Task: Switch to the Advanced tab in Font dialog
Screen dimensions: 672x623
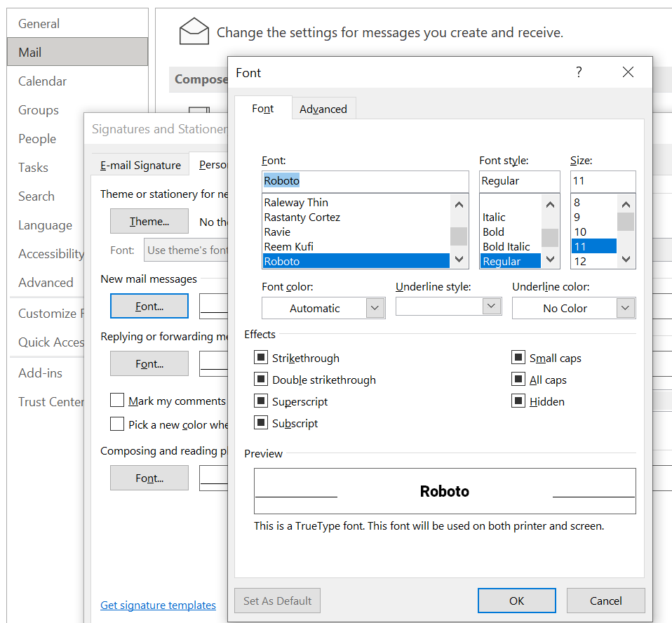Action: click(323, 109)
